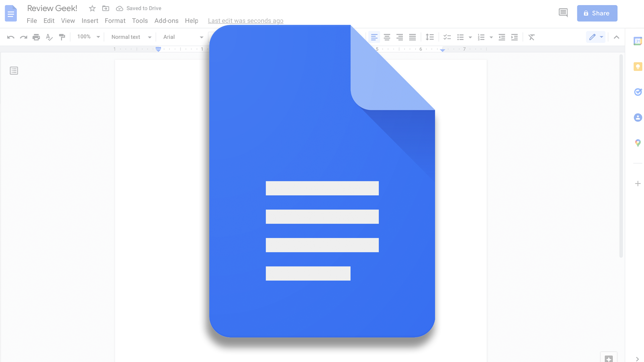
Task: Expand the numbered list options dropdown
Action: pyautogui.click(x=491, y=37)
